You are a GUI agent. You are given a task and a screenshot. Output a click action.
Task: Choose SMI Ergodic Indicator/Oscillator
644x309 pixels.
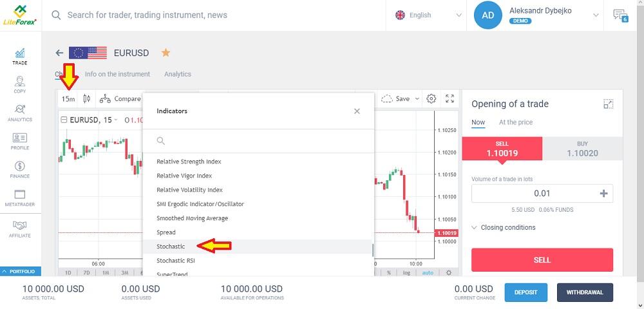pyautogui.click(x=257, y=204)
